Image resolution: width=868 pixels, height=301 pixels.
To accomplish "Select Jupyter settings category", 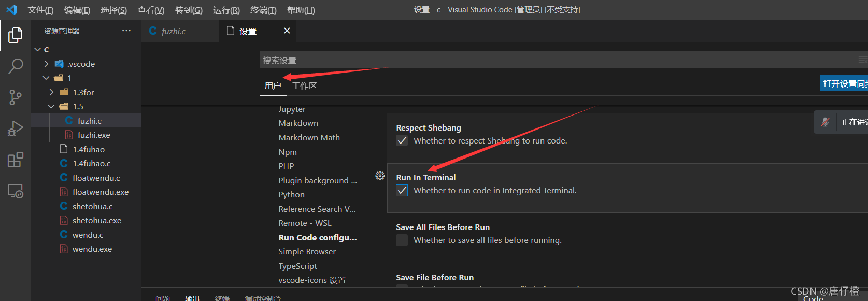I will (x=292, y=109).
